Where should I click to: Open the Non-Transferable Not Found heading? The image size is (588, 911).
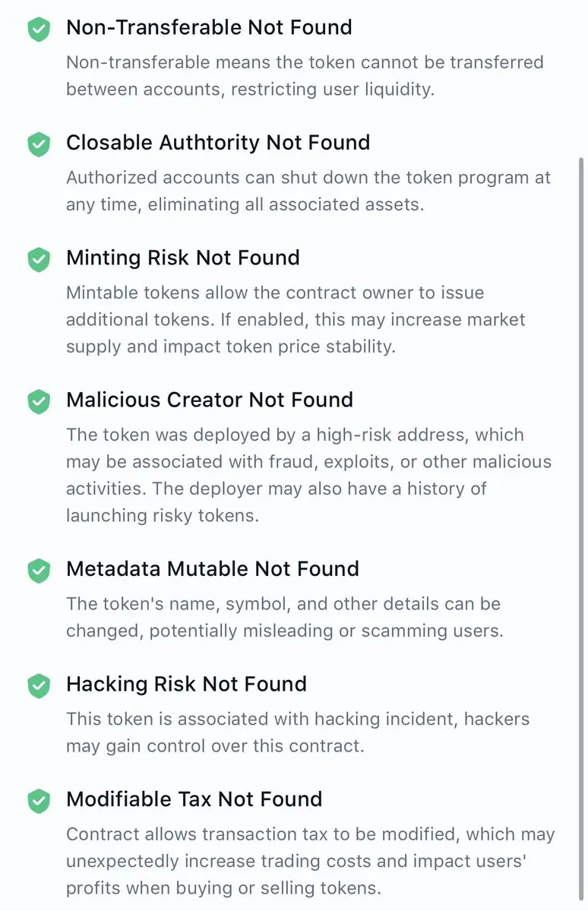209,27
